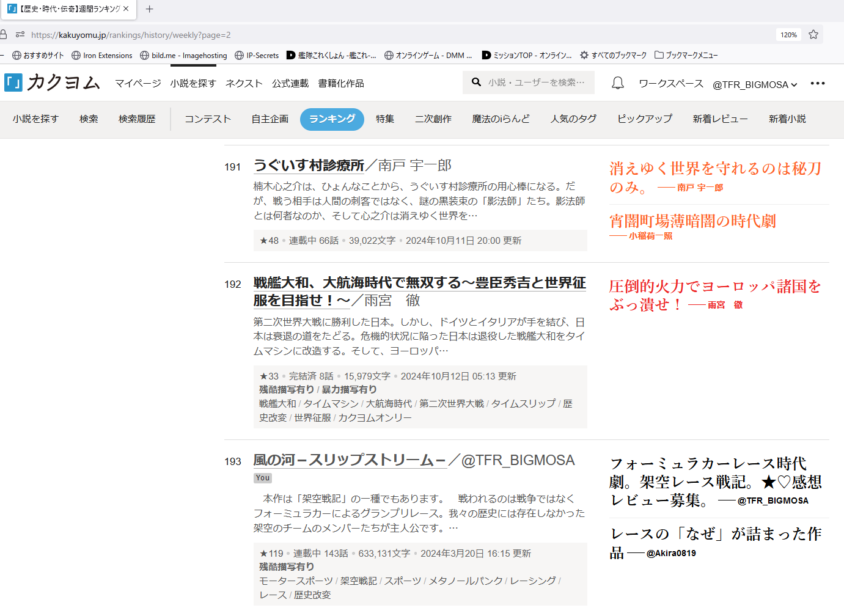The image size is (844, 616).
Task: Focus the 小説・ユーザーを検索 search field
Action: click(536, 82)
